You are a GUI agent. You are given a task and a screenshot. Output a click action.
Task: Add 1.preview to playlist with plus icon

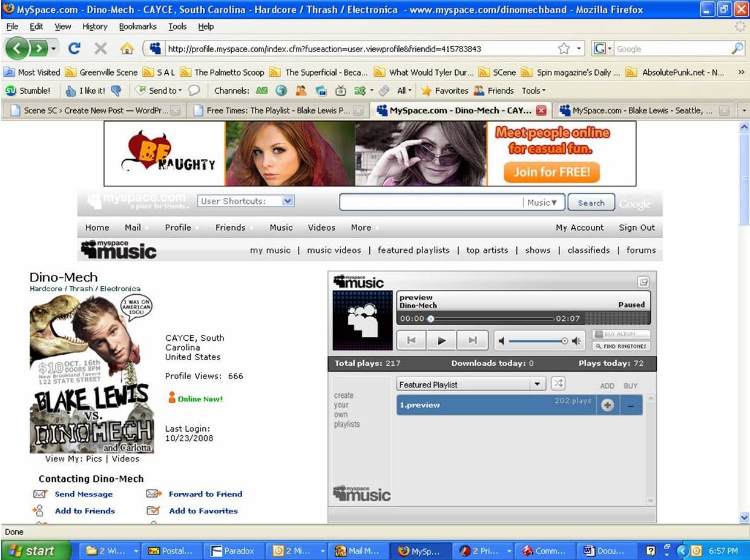click(x=608, y=406)
